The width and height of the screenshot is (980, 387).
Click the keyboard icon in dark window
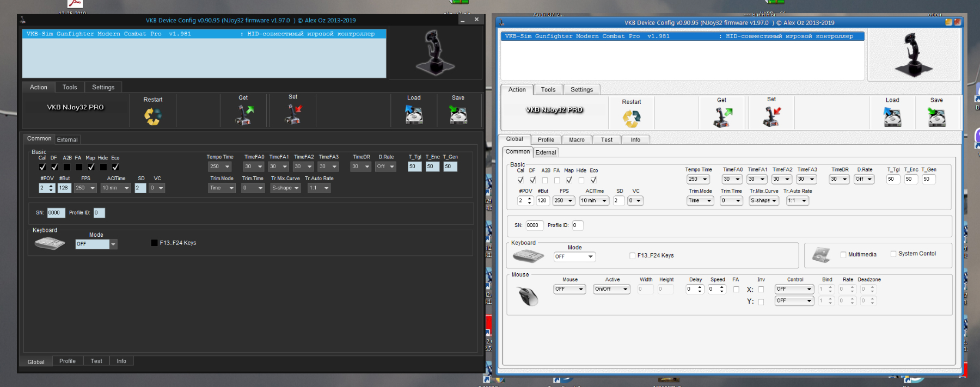click(50, 243)
